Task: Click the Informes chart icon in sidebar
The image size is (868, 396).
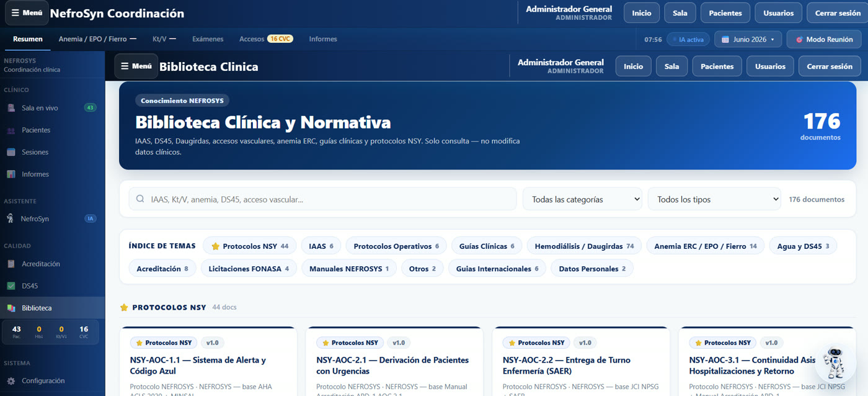Action: [11, 174]
